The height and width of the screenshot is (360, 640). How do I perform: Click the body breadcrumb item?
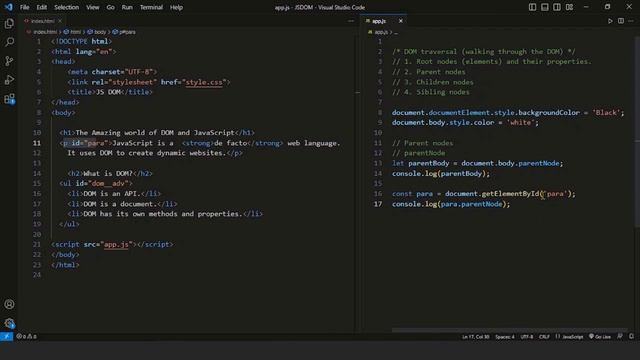(x=97, y=32)
